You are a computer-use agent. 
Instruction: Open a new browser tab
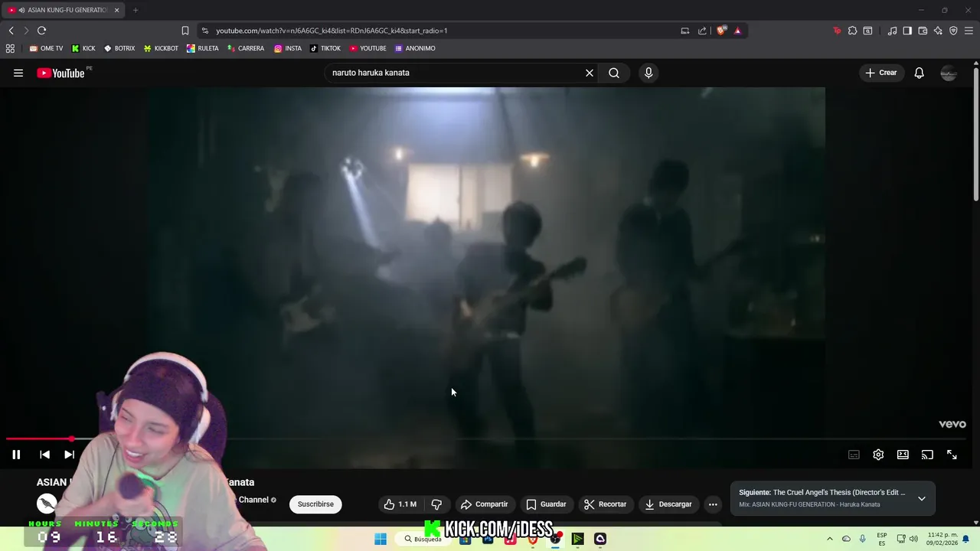136,10
